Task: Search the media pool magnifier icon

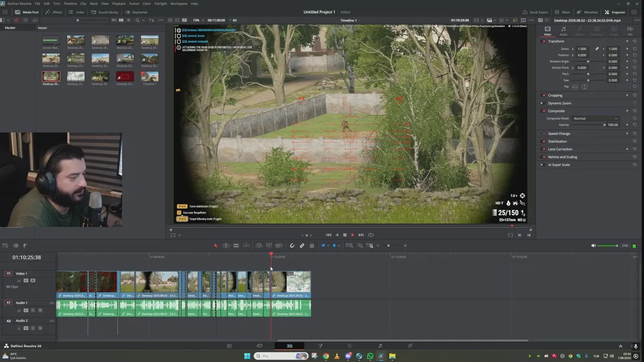Action: [x=137, y=20]
